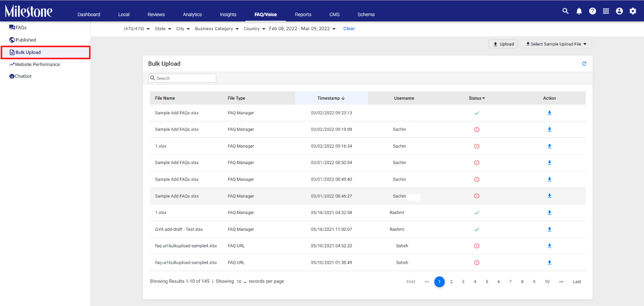Open the Dashboard tab
This screenshot has width=644, height=306.
(89, 14)
